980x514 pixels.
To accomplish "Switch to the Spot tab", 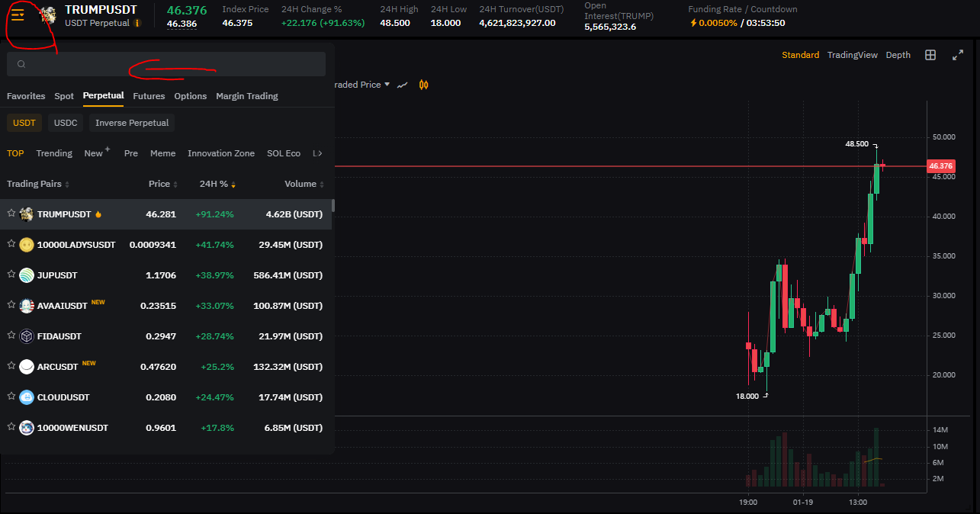I will tap(64, 96).
